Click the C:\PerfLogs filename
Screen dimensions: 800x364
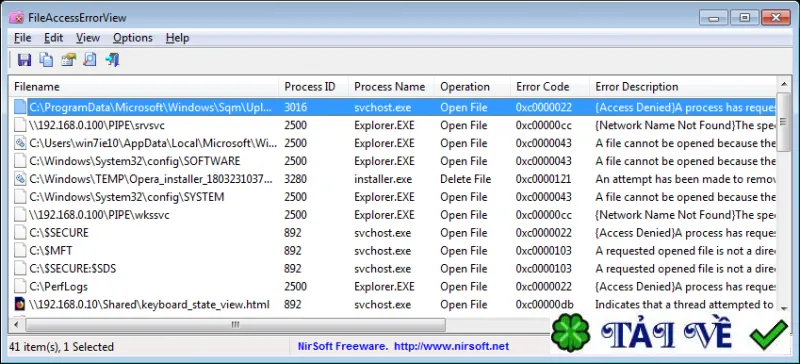click(58, 286)
